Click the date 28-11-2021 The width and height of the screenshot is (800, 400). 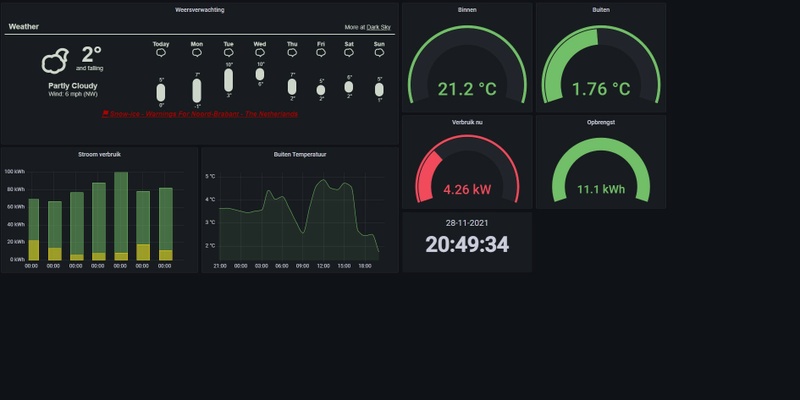467,223
